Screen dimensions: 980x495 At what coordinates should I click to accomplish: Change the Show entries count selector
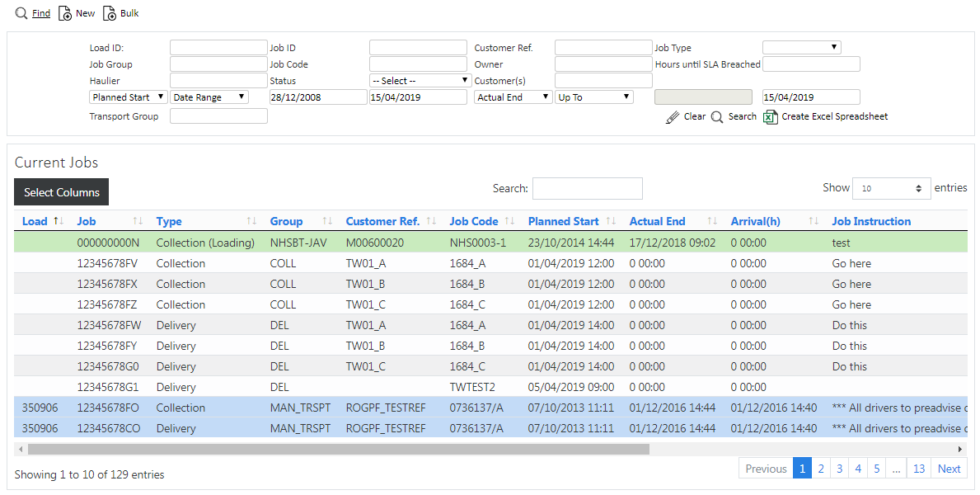[x=892, y=188]
